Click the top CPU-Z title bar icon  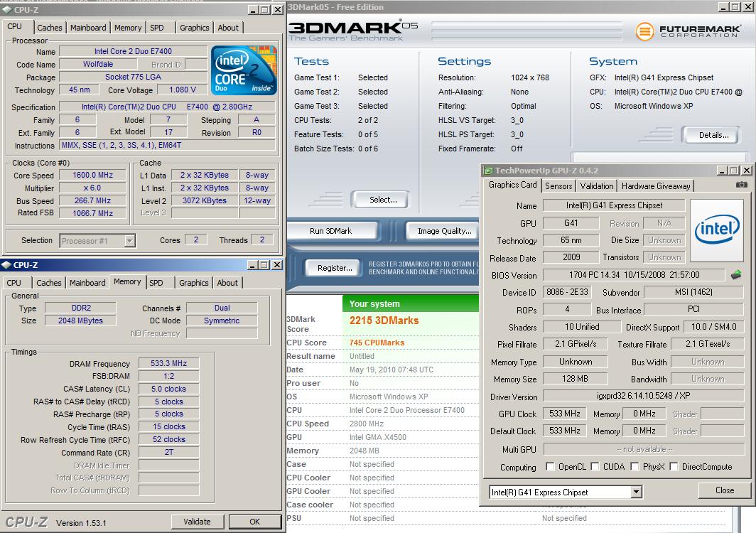pos(7,10)
